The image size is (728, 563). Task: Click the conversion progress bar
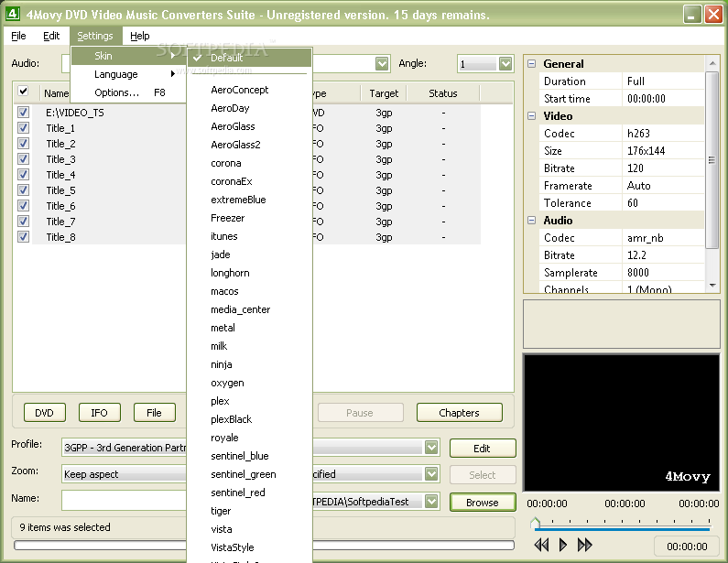coord(264,545)
